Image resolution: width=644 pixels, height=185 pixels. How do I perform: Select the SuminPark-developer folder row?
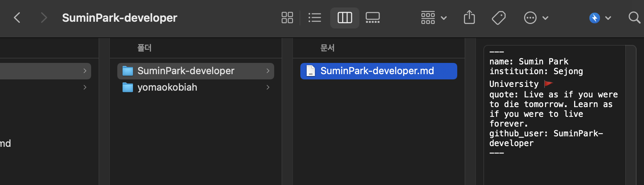pos(196,71)
